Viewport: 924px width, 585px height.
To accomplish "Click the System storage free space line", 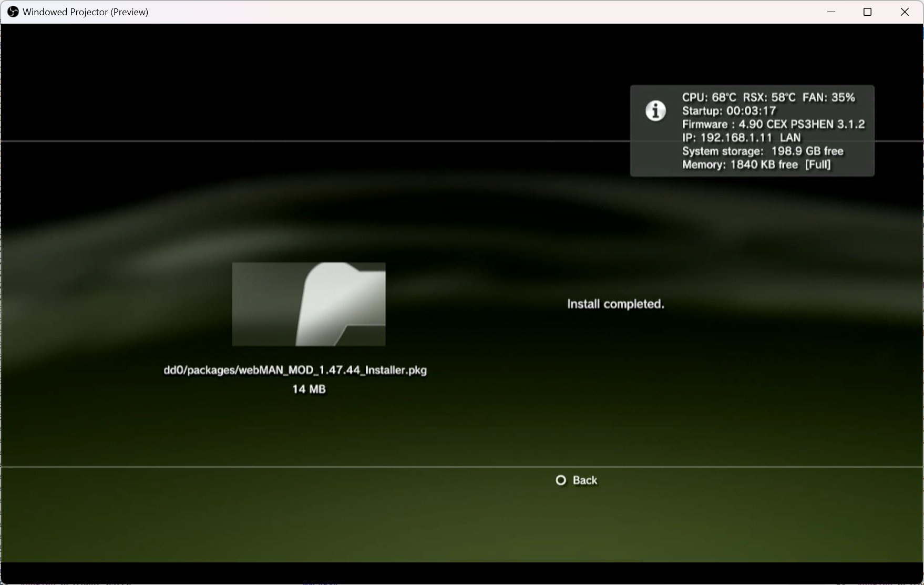I will coord(762,151).
